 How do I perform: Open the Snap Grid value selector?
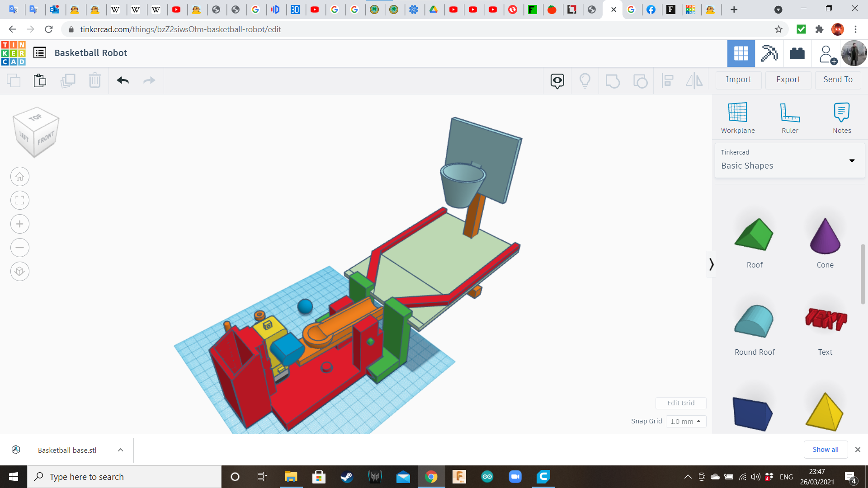coord(685,421)
